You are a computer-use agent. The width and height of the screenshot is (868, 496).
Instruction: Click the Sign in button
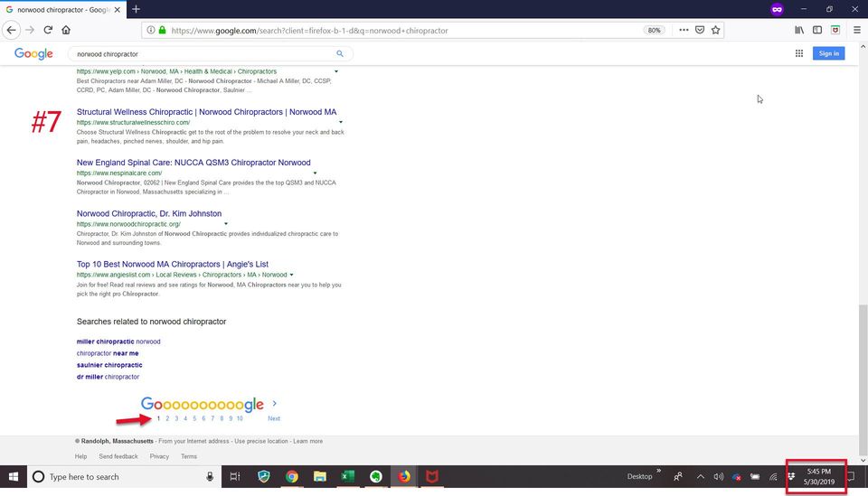tap(829, 53)
